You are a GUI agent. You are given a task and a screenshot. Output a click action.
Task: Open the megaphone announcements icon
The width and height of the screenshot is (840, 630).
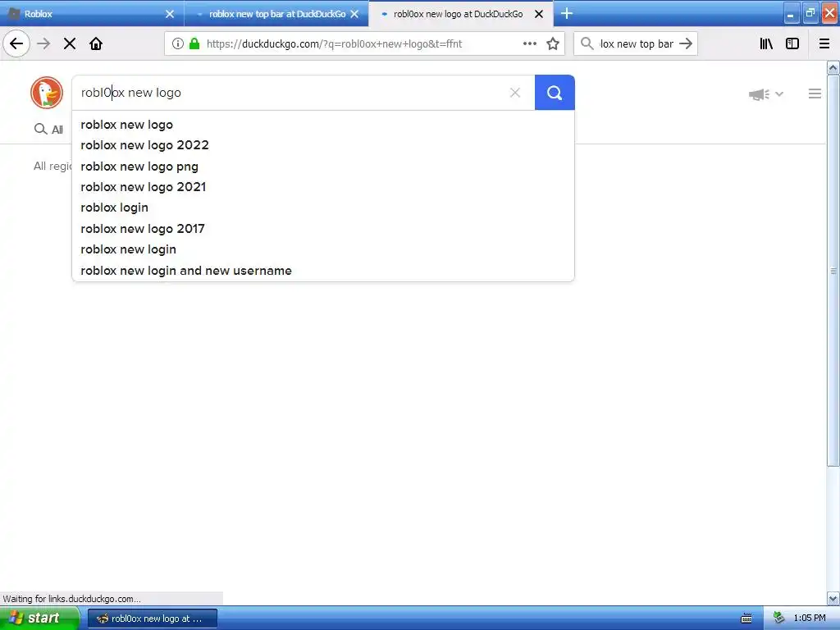(759, 94)
